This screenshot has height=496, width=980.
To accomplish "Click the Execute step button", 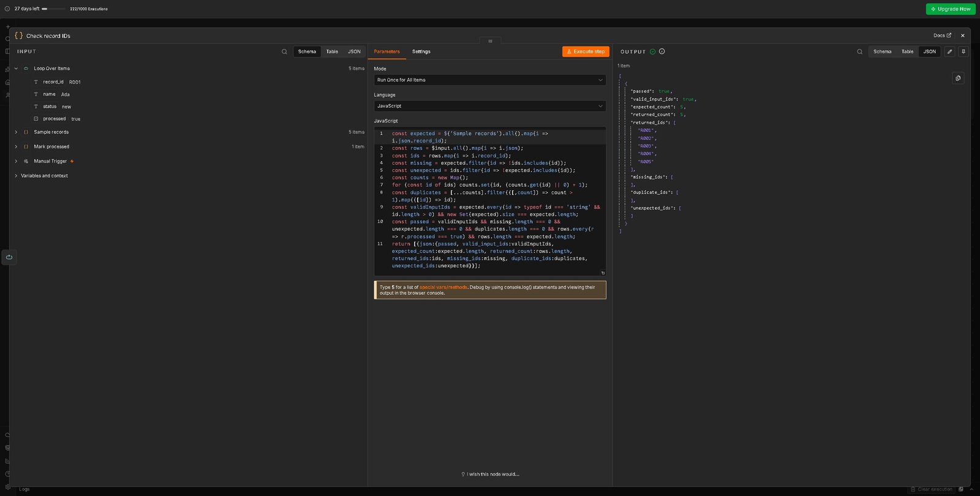I will point(586,52).
